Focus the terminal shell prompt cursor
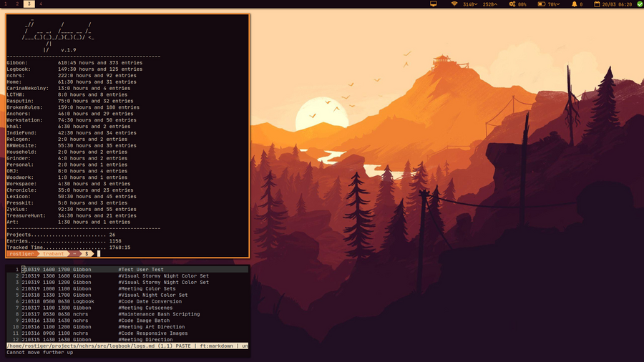 tap(99, 254)
